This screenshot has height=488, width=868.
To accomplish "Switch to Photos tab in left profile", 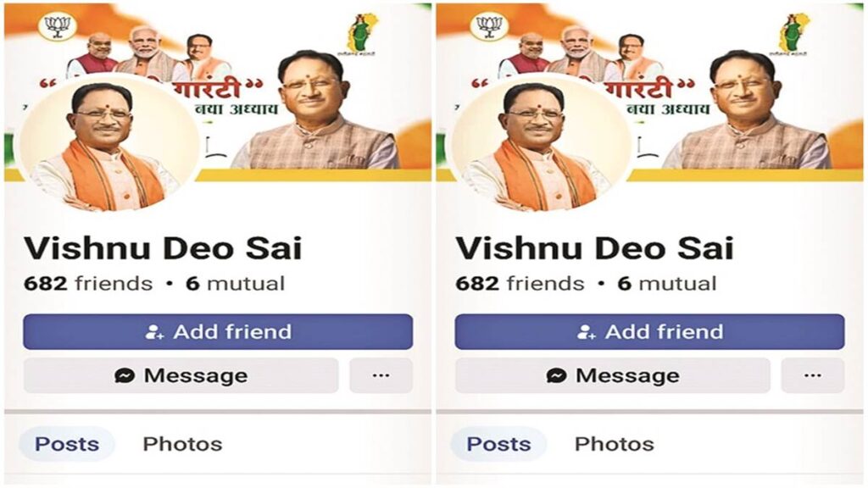I will 183,444.
